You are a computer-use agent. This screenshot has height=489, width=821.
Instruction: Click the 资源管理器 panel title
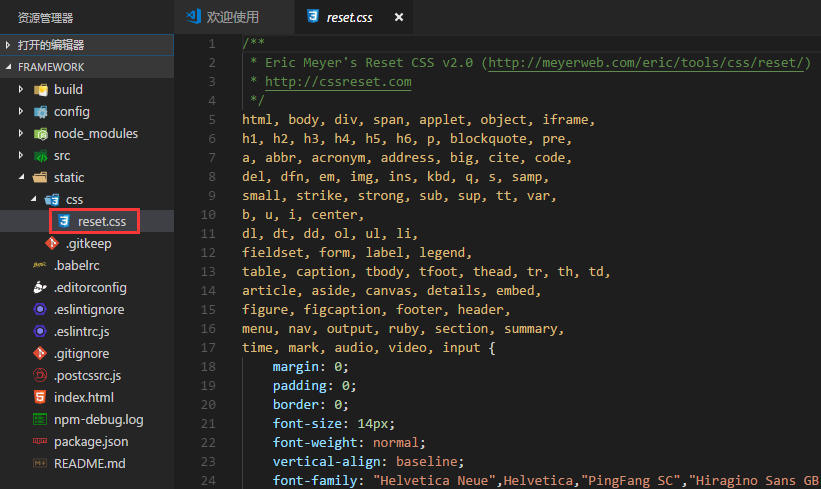46,18
